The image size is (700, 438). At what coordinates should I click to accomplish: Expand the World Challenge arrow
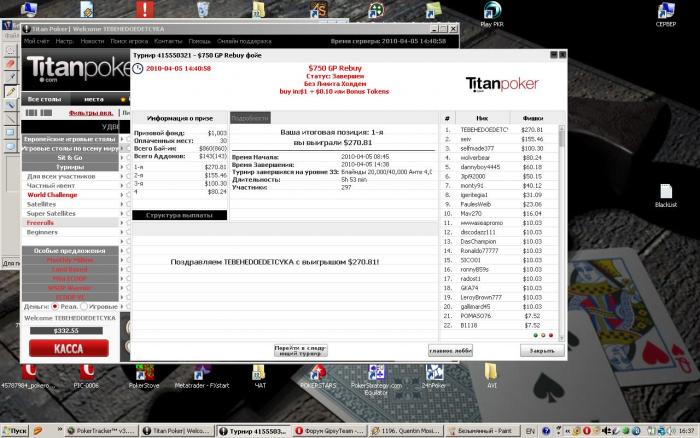pyautogui.click(x=122, y=195)
